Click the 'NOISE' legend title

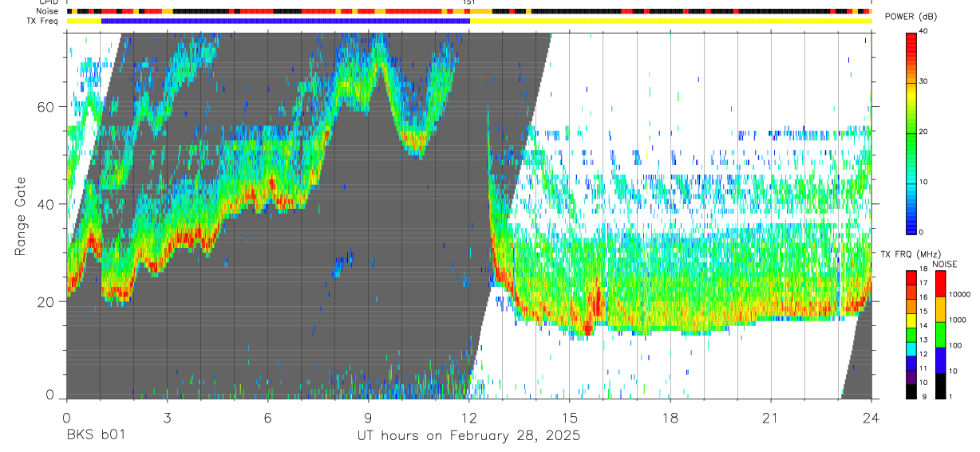click(945, 264)
